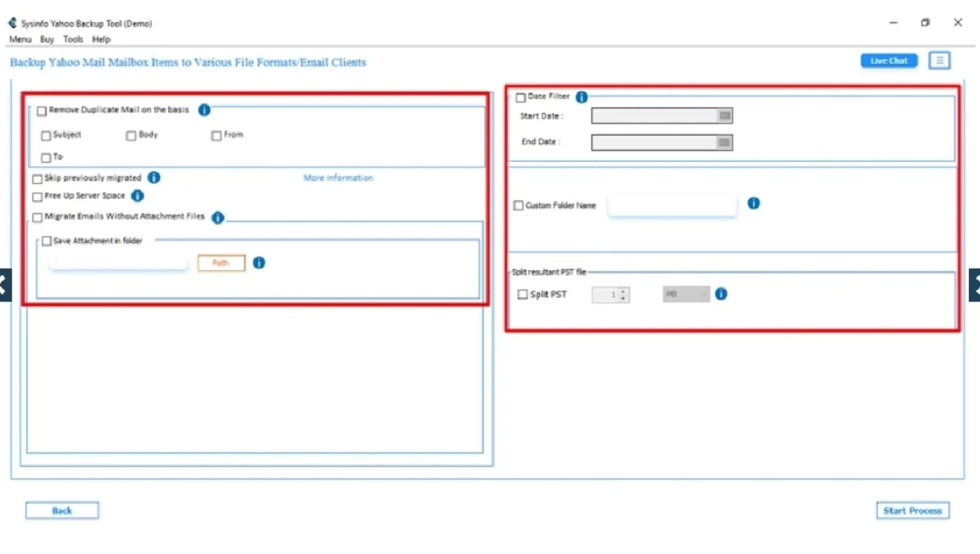Click the attachment folder path field
Viewport: 980px width, 554px height.
pyautogui.click(x=118, y=263)
